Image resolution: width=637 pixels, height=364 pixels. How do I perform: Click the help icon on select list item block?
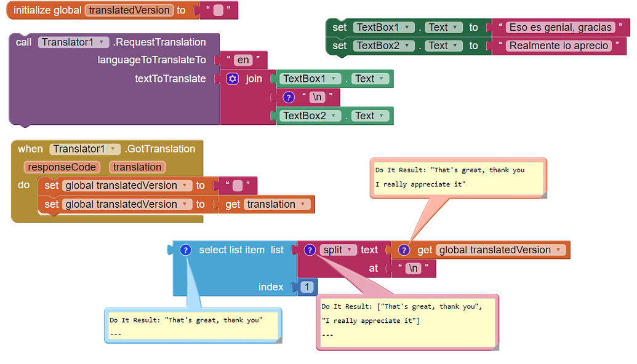pos(185,250)
